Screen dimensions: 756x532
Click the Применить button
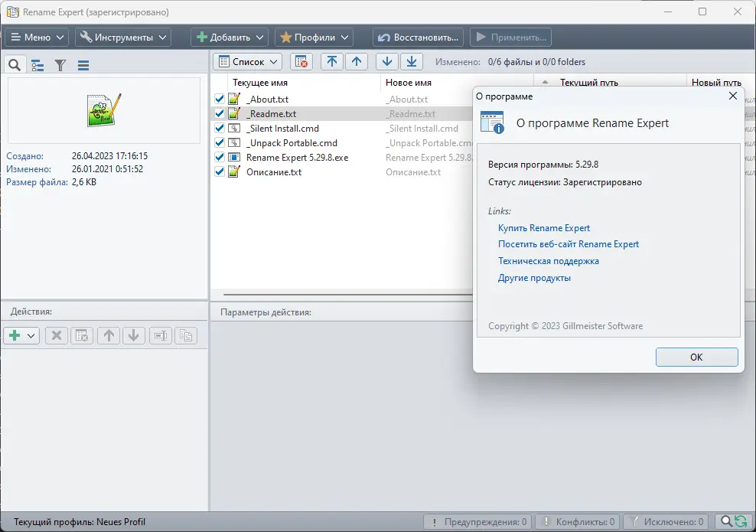click(510, 38)
